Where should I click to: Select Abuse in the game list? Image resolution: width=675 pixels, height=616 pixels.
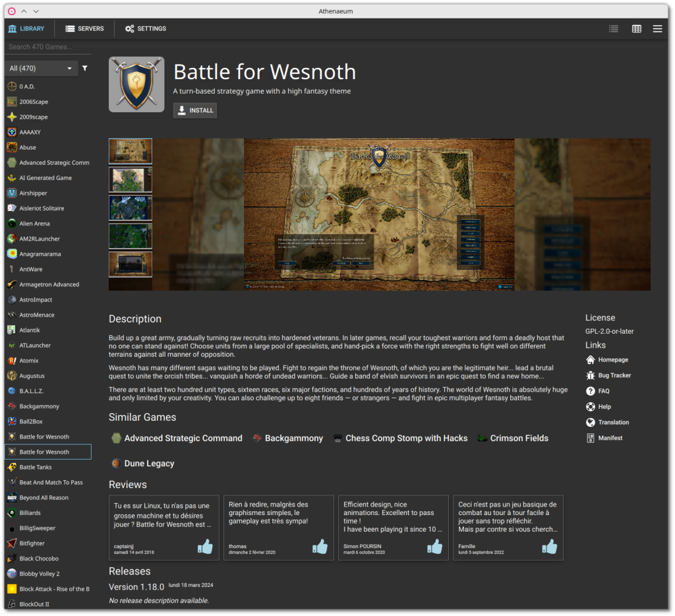coord(47,147)
